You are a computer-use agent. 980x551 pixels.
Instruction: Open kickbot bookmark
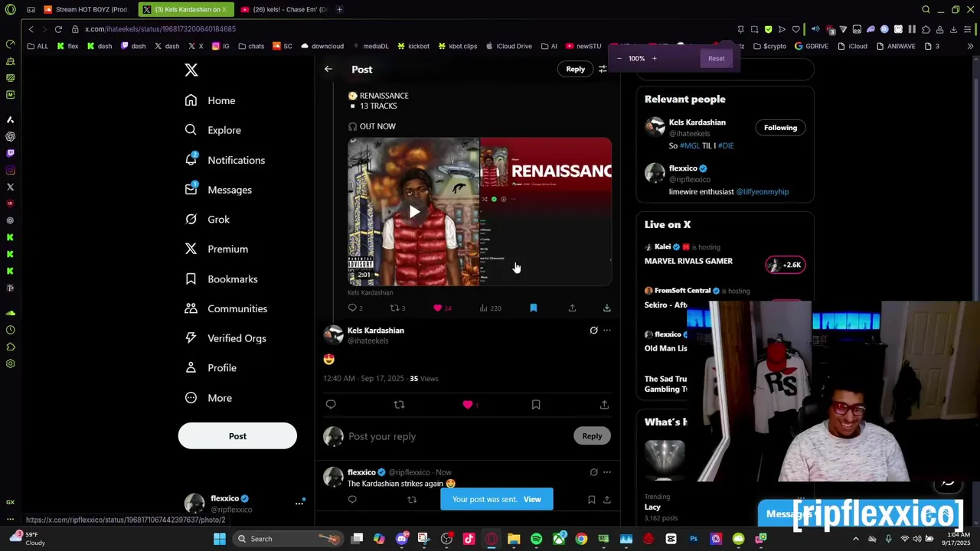click(x=413, y=46)
